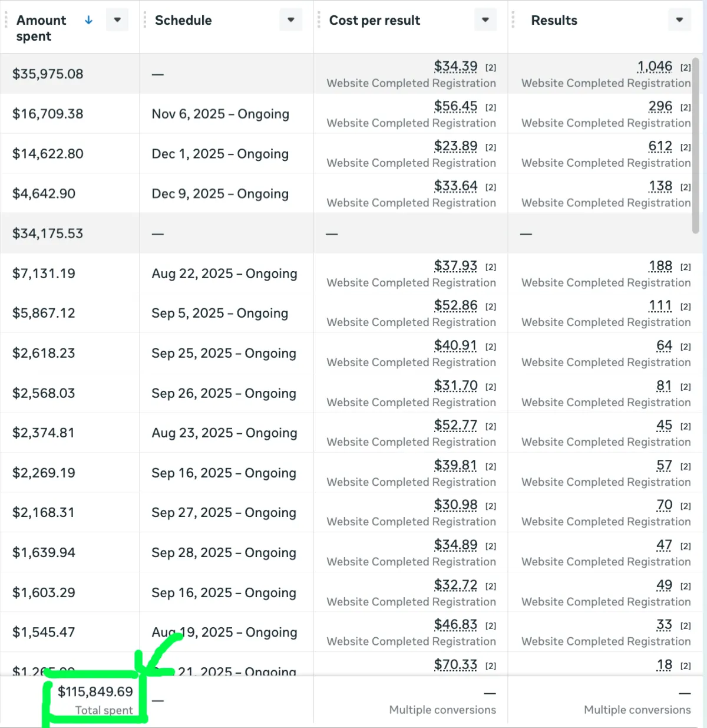
Task: Select the 612 results value
Action: coord(660,146)
